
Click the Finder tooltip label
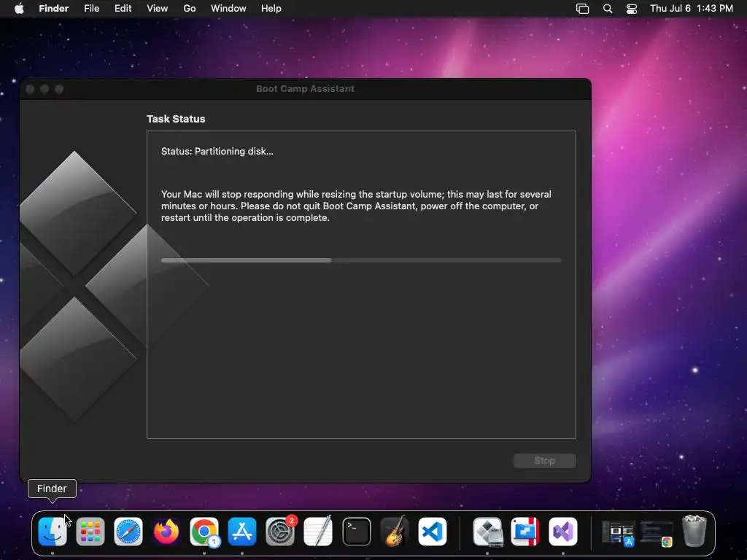pyautogui.click(x=52, y=489)
